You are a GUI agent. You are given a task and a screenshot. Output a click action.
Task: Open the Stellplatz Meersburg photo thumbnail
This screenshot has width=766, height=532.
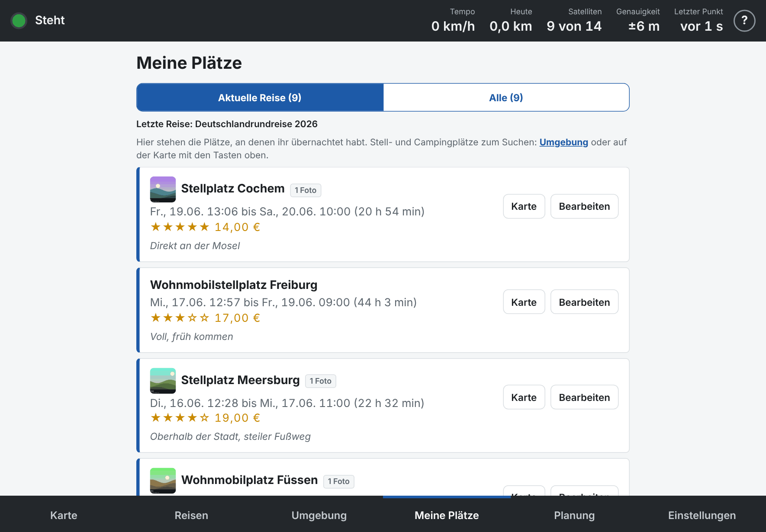point(163,381)
